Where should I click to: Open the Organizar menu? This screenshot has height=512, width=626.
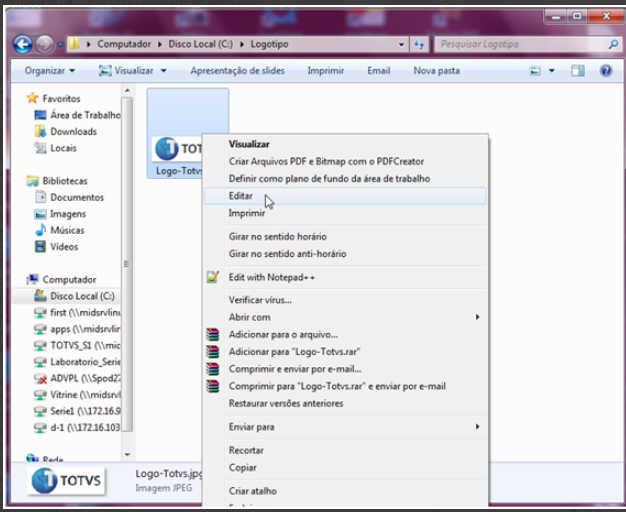50,71
